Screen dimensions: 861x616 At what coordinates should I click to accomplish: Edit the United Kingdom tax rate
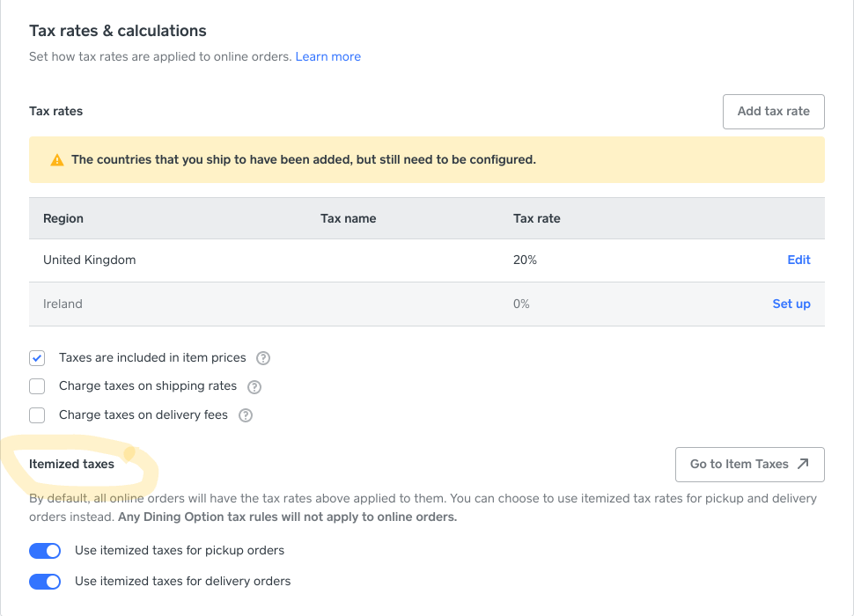pyautogui.click(x=798, y=260)
